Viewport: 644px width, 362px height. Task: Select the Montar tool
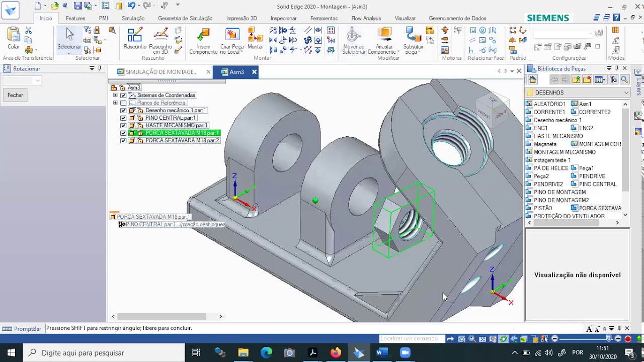pos(255,40)
